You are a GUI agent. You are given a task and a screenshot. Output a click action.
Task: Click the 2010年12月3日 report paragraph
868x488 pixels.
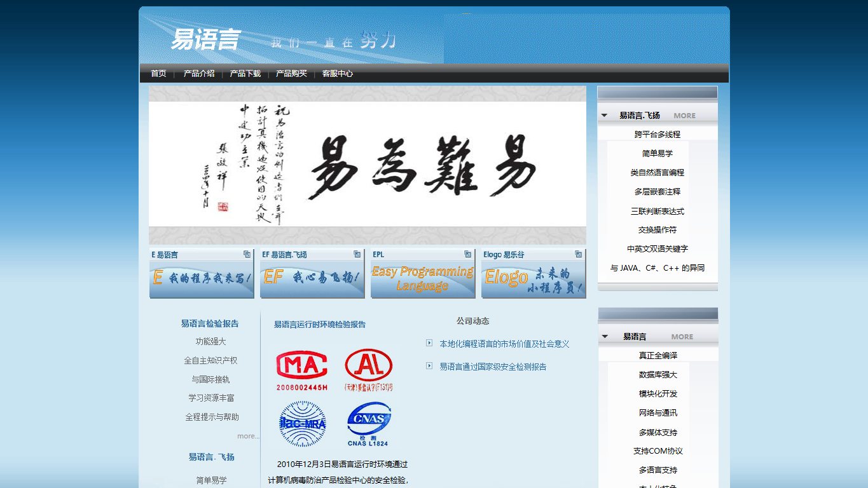(338, 472)
